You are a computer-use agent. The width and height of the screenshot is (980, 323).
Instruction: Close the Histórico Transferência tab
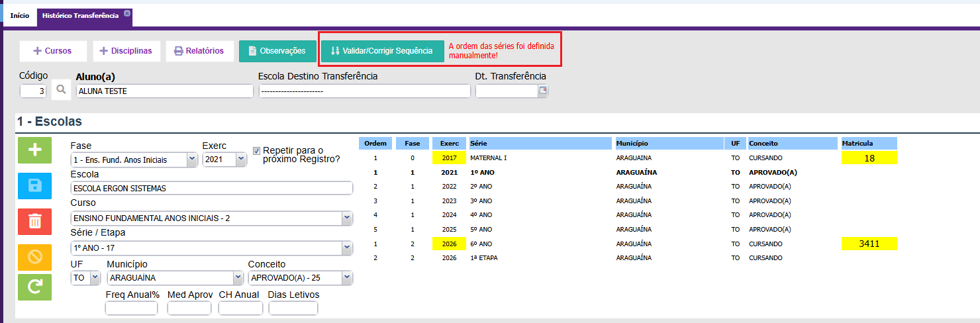[127, 13]
